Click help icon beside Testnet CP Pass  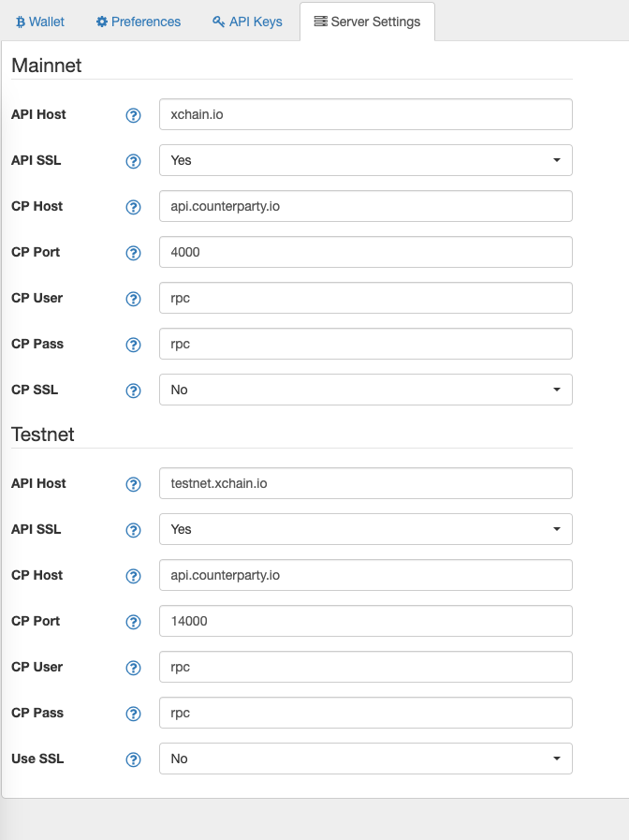click(x=133, y=714)
